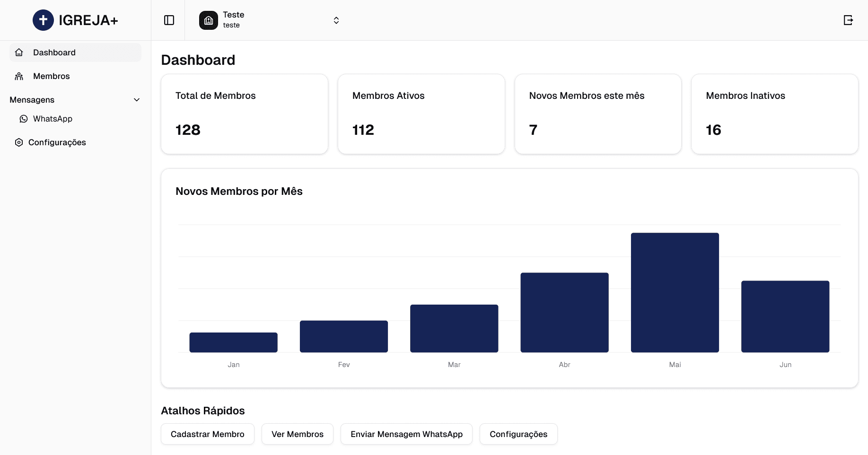The image size is (868, 455).
Task: Click Enviar Mensagem WhatsApp button
Action: (x=406, y=434)
